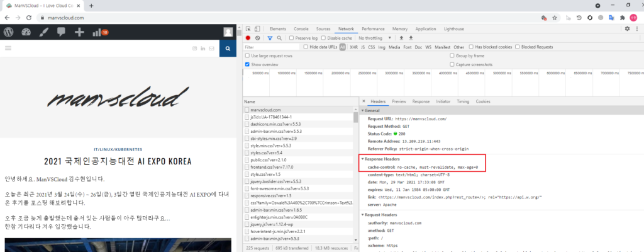Viewport: 644px width, 252px height.
Task: Stop recording network log
Action: tap(248, 38)
